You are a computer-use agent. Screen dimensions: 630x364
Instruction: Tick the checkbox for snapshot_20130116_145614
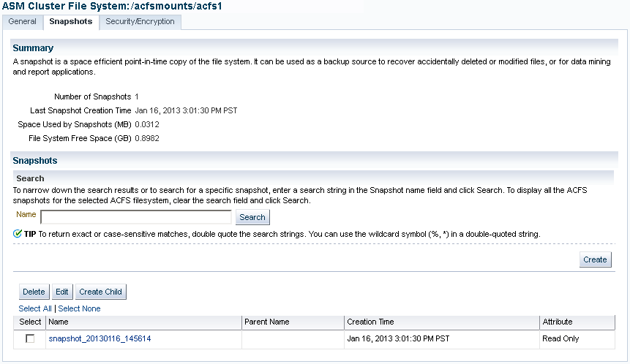[30, 338]
